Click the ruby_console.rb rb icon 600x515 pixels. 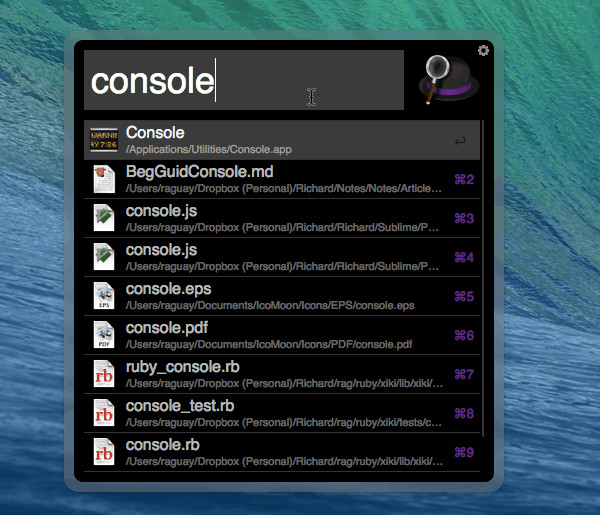click(104, 374)
